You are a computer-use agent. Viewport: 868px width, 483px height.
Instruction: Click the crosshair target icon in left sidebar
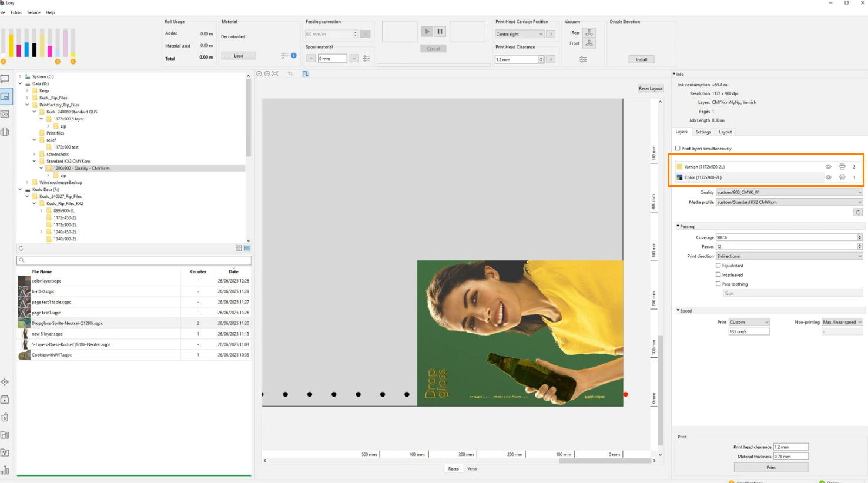coord(5,382)
